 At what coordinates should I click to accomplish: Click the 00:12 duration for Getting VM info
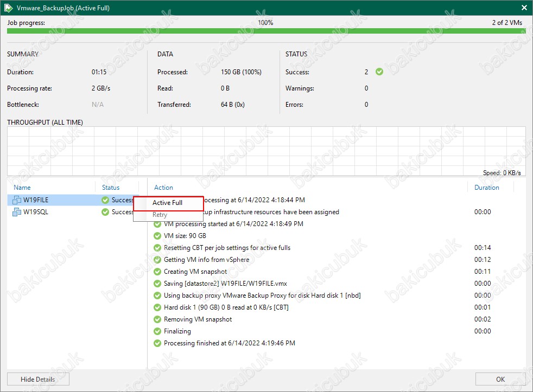point(483,260)
